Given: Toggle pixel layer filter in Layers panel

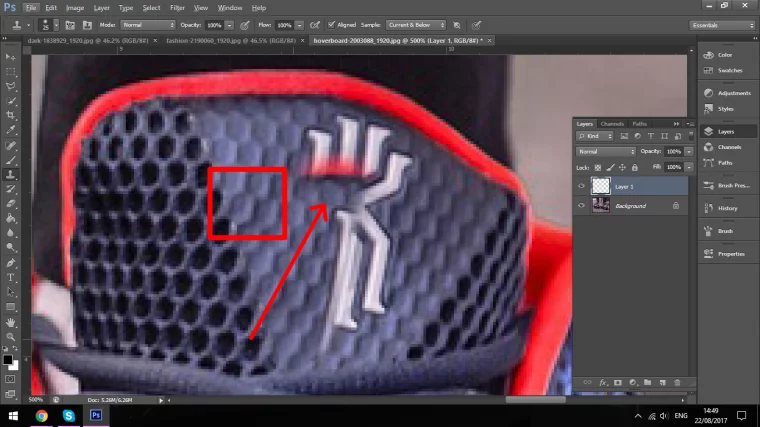Looking at the screenshot, I should 624,136.
